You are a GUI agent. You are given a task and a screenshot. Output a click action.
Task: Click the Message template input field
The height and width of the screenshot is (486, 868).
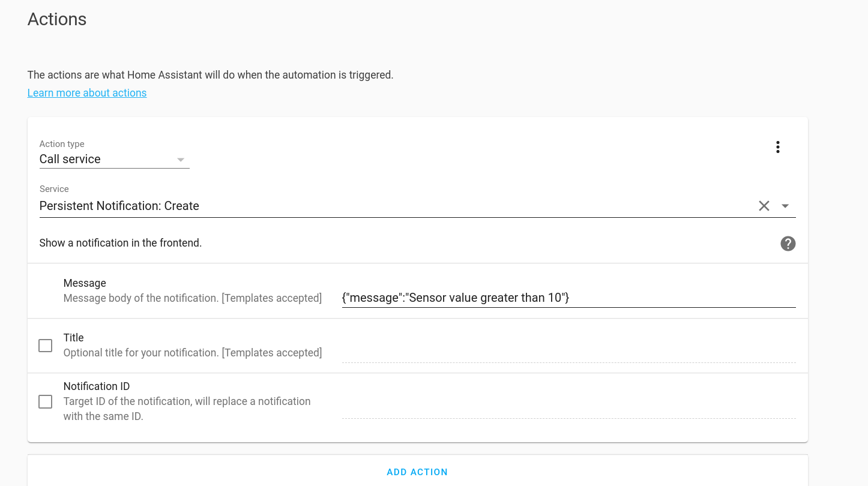click(x=567, y=298)
